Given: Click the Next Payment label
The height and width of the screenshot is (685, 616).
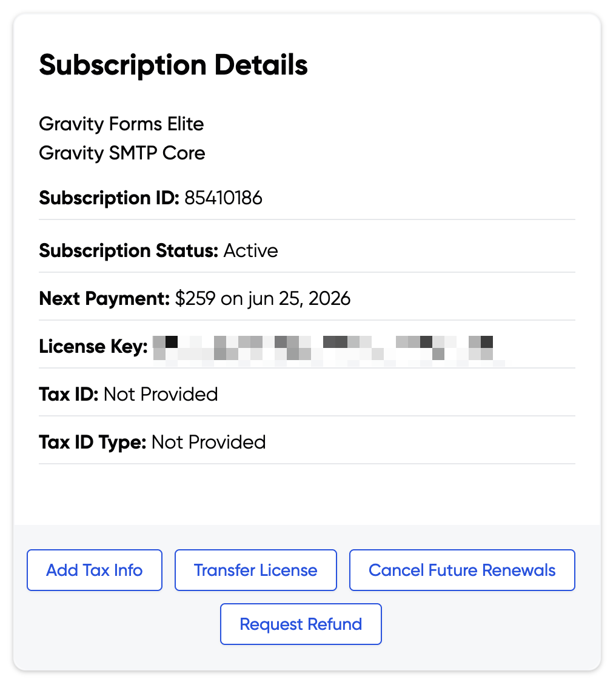Looking at the screenshot, I should point(104,298).
